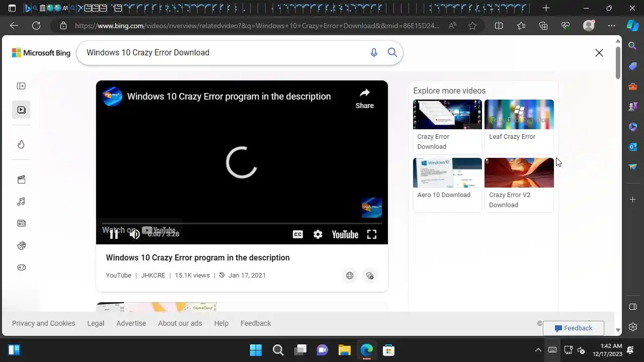Open the Advertise footer link
The width and height of the screenshot is (644, 362).
point(131,323)
